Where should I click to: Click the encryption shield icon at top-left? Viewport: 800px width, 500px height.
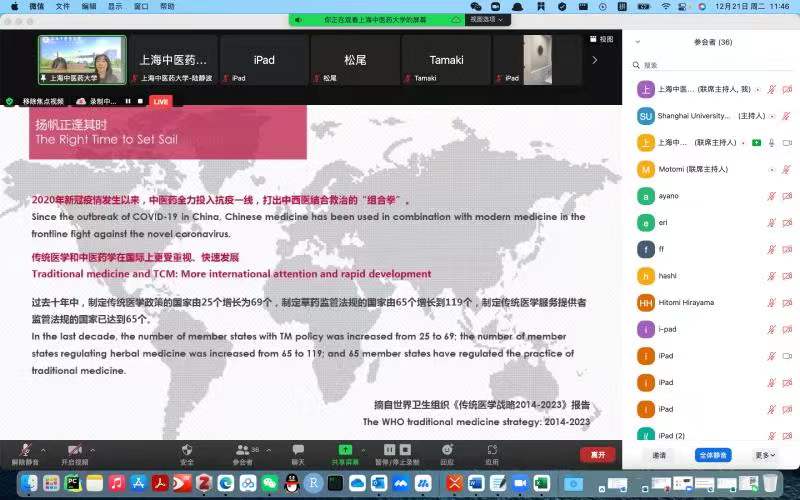(x=10, y=101)
